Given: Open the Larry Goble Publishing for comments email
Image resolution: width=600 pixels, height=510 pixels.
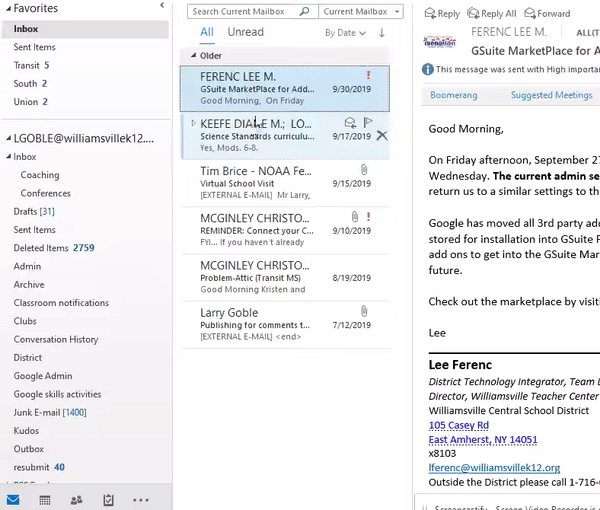Looking at the screenshot, I should tap(285, 324).
